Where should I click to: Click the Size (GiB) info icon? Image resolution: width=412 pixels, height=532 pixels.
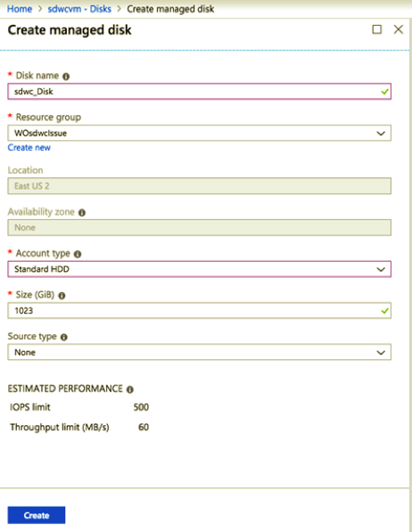[62, 296]
